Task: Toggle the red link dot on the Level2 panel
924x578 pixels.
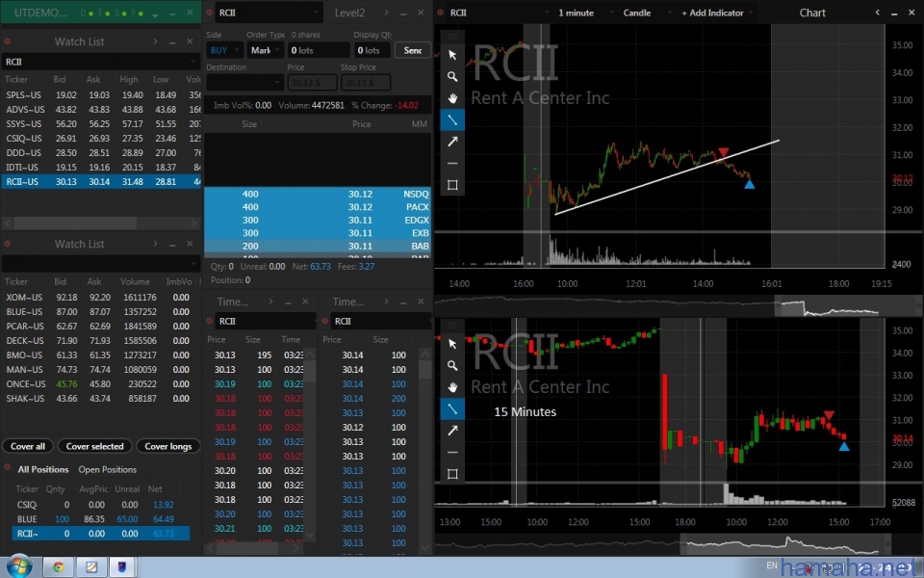Action: coord(210,13)
